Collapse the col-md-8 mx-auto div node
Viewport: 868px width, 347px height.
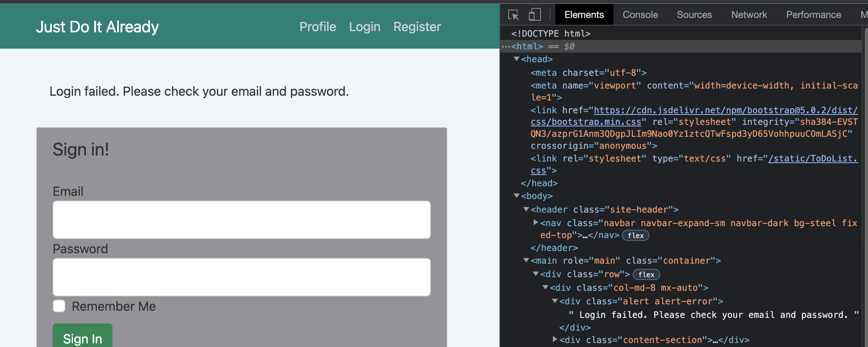coord(545,288)
